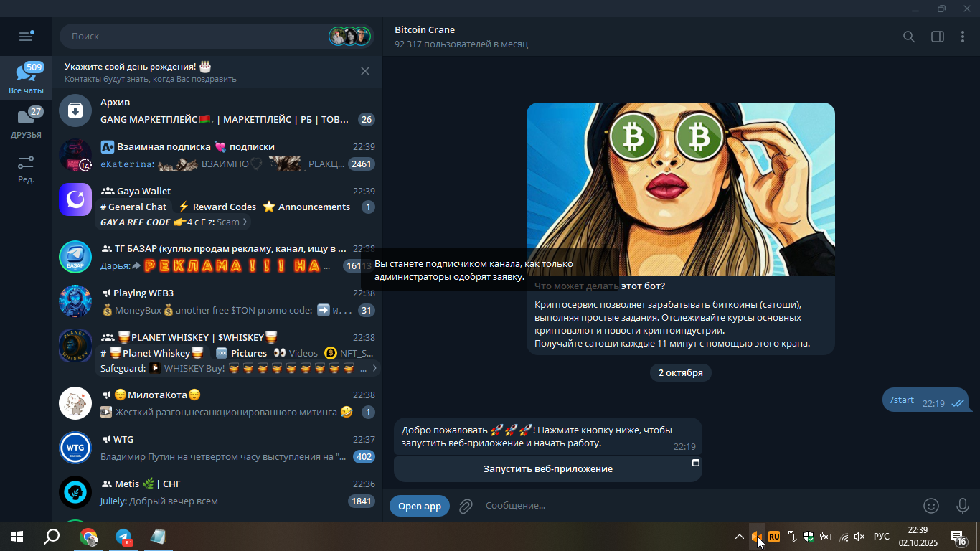Open Gaya Wallet group avatar
The image size is (980, 551).
pyautogui.click(x=75, y=199)
